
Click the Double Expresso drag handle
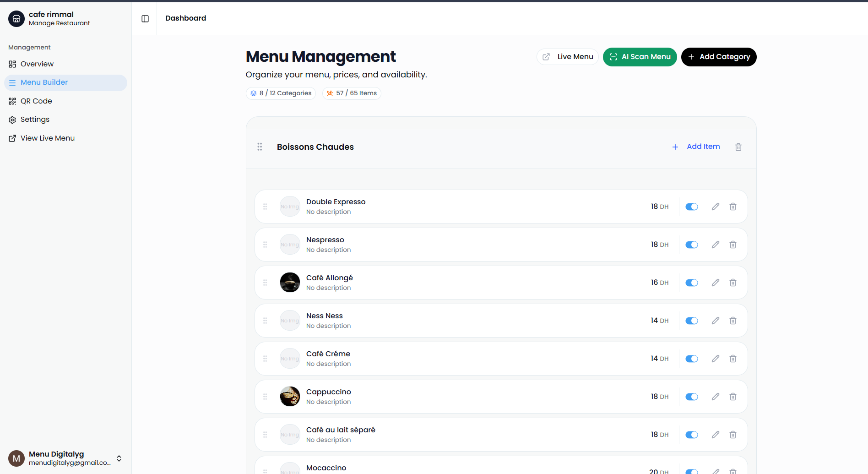coord(265,207)
